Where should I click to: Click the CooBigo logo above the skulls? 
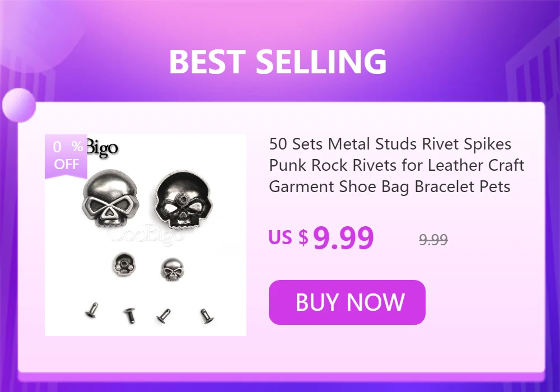pos(102,148)
